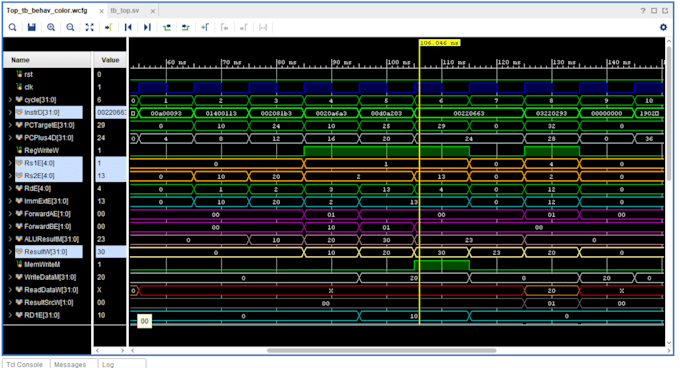
Task: Select the RegWriteW signal row
Action: click(47, 150)
